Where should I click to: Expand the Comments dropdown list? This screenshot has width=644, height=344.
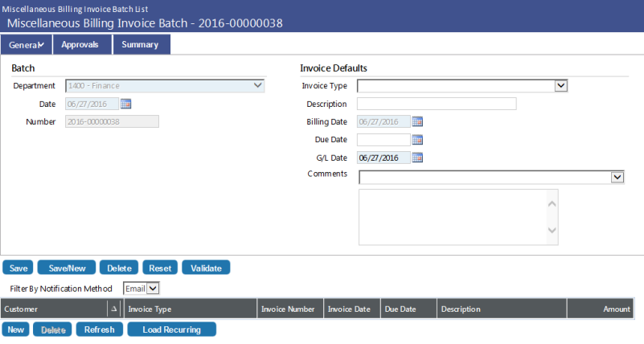click(617, 177)
